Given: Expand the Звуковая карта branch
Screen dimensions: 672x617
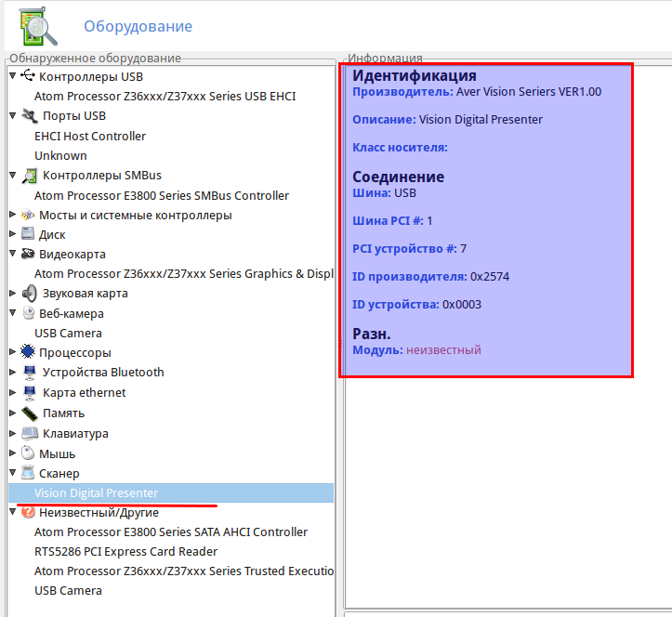Looking at the screenshot, I should click(x=13, y=293).
